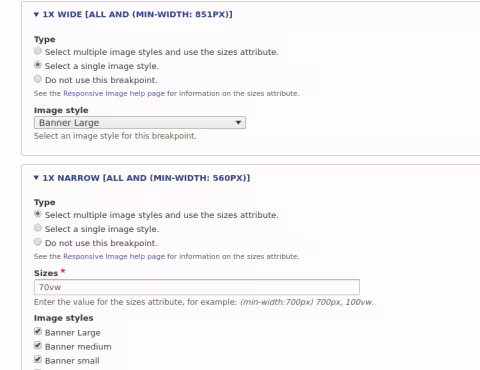
Task: Click 'Select an image style for this breakpoint.' text
Action: coord(115,136)
